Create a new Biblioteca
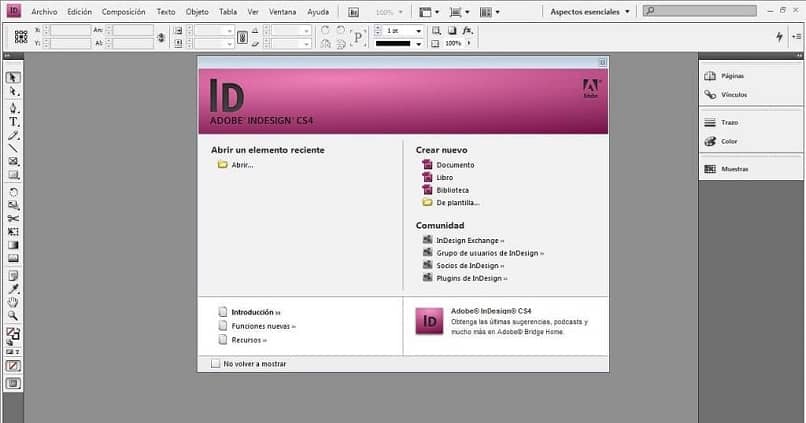This screenshot has width=806, height=423. click(x=452, y=190)
